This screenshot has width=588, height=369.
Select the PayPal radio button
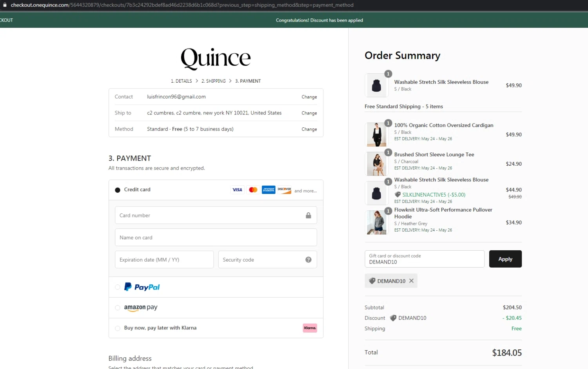coord(117,287)
